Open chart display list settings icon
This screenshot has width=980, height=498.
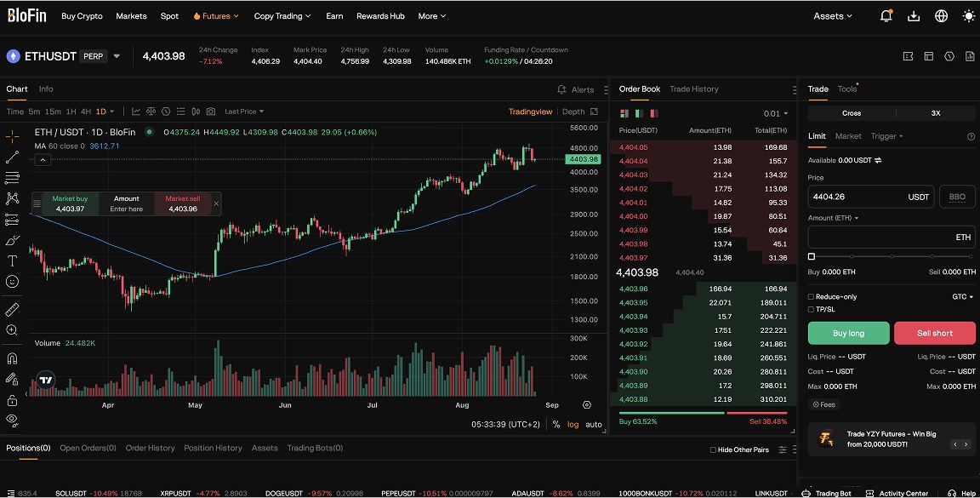click(x=180, y=112)
